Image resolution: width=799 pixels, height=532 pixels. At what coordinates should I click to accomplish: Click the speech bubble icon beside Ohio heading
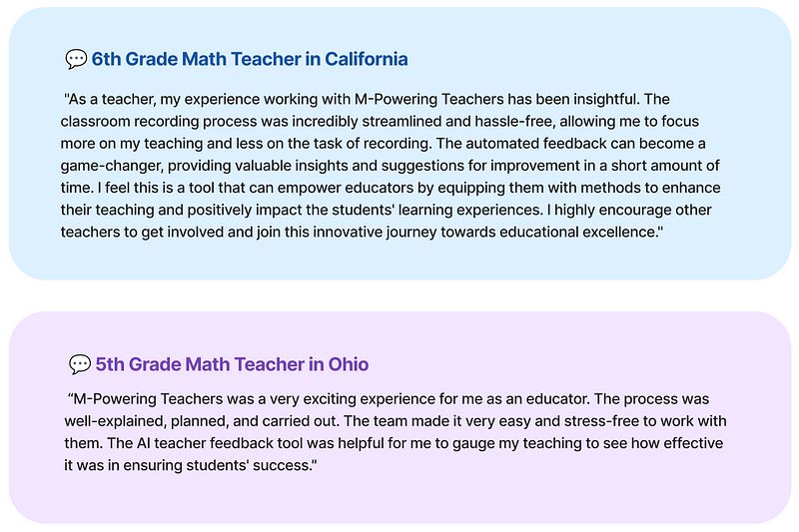point(80,364)
